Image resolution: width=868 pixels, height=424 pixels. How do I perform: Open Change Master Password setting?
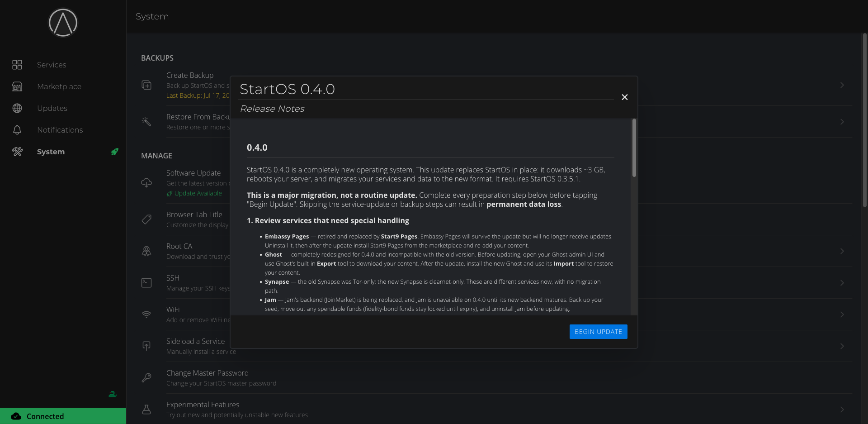click(496, 378)
